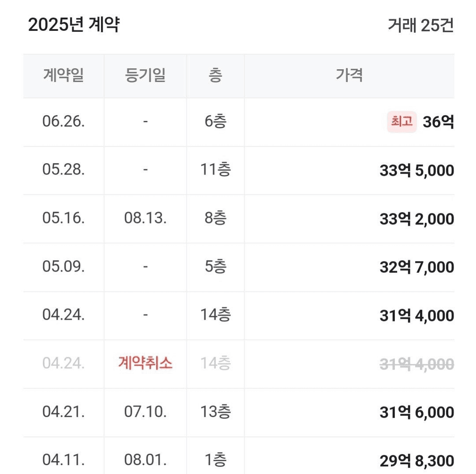Select the struck-through 31억 4,000 price

pyautogui.click(x=417, y=364)
